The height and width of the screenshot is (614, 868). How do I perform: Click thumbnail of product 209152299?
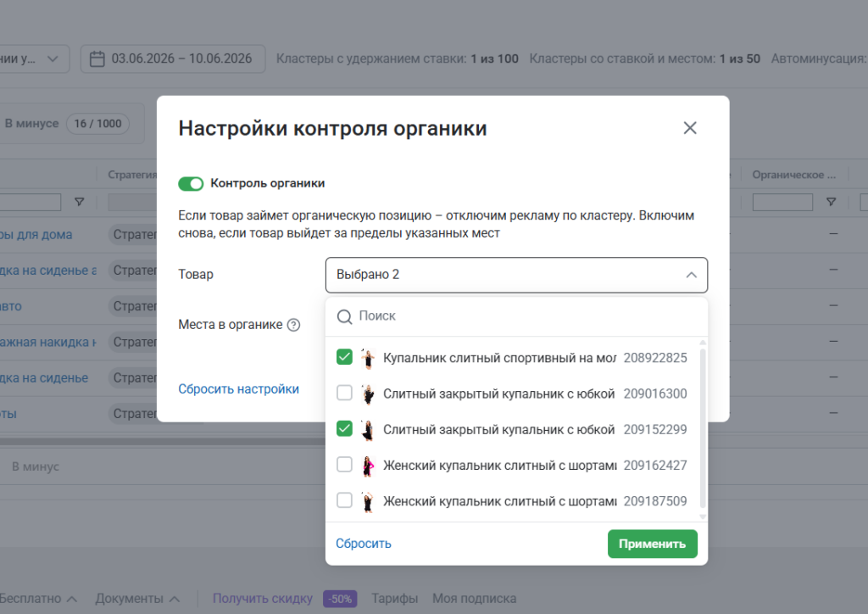click(368, 430)
